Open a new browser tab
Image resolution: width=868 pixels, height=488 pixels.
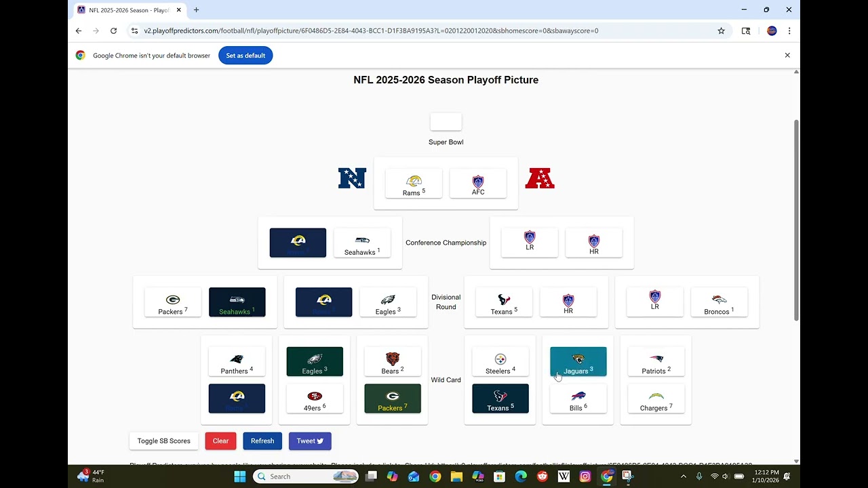point(196,10)
